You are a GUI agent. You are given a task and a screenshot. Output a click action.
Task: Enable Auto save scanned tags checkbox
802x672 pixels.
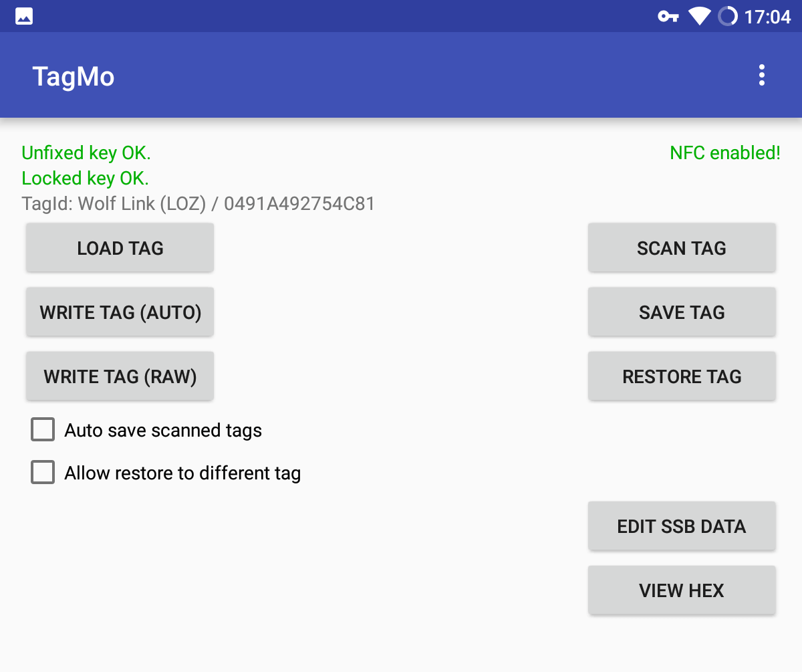[43, 430]
